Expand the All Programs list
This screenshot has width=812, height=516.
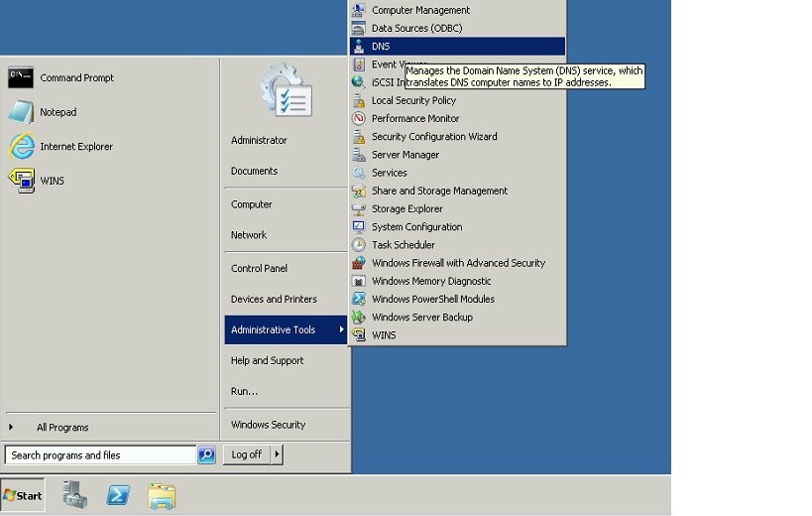pos(62,428)
